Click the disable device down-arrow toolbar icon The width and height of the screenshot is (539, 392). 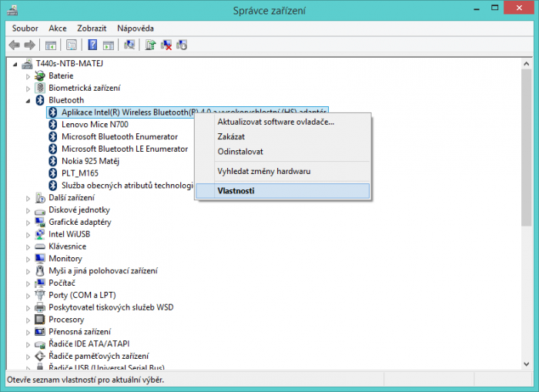(x=182, y=45)
